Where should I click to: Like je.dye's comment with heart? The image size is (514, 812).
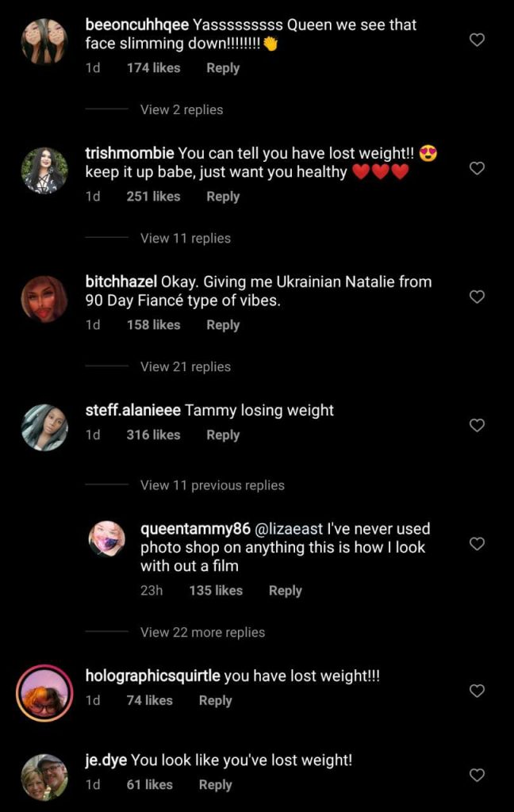[477, 775]
